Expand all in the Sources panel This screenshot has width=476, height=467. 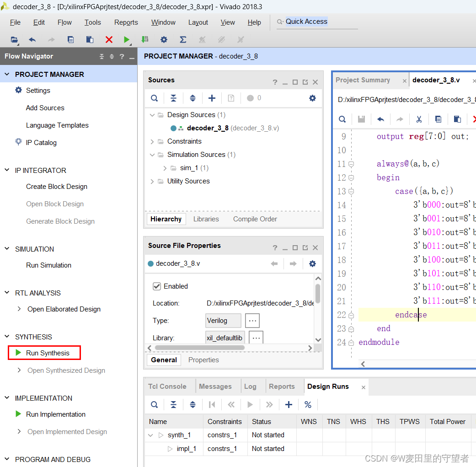(x=193, y=98)
